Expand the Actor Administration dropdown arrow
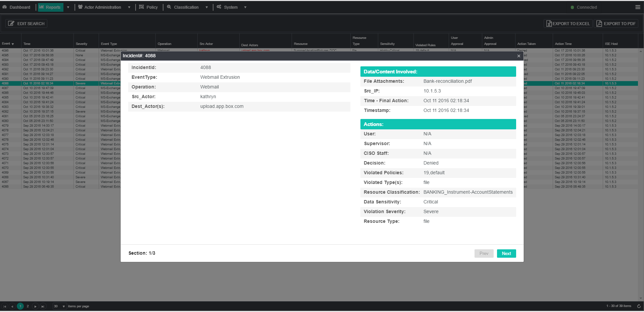 [x=129, y=7]
